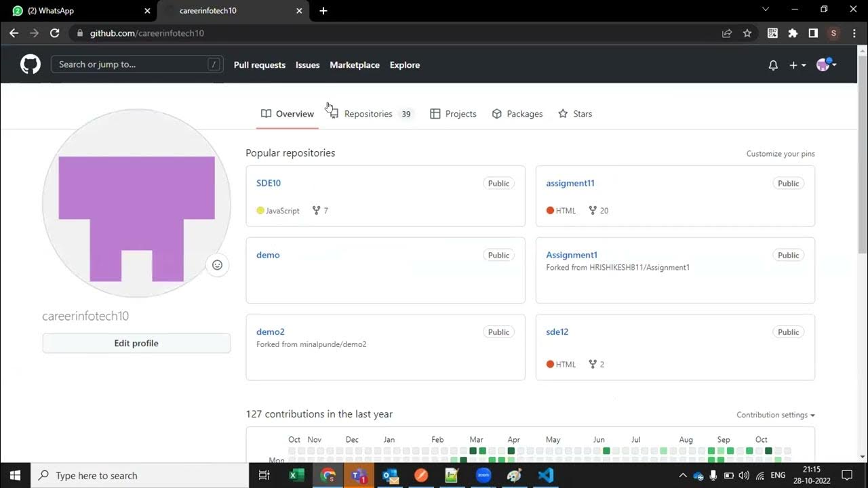Image resolution: width=868 pixels, height=488 pixels.
Task: Open Zoom from the taskbar
Action: [484, 475]
